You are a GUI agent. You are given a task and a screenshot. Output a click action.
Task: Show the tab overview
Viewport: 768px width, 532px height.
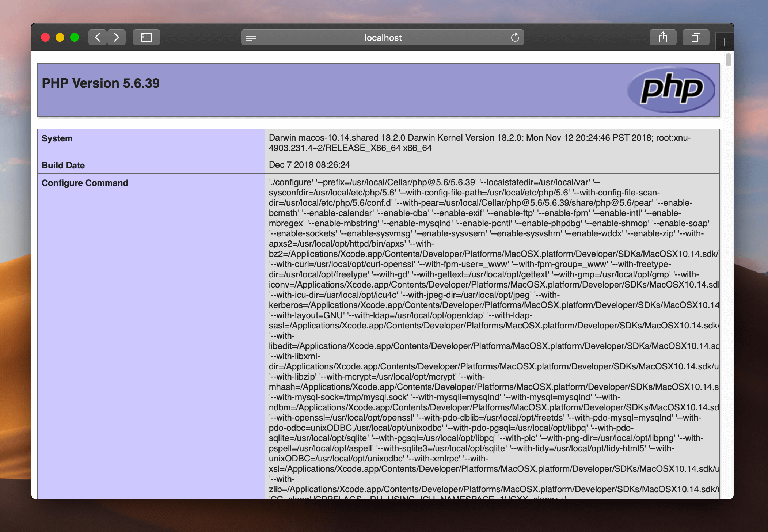tap(696, 37)
